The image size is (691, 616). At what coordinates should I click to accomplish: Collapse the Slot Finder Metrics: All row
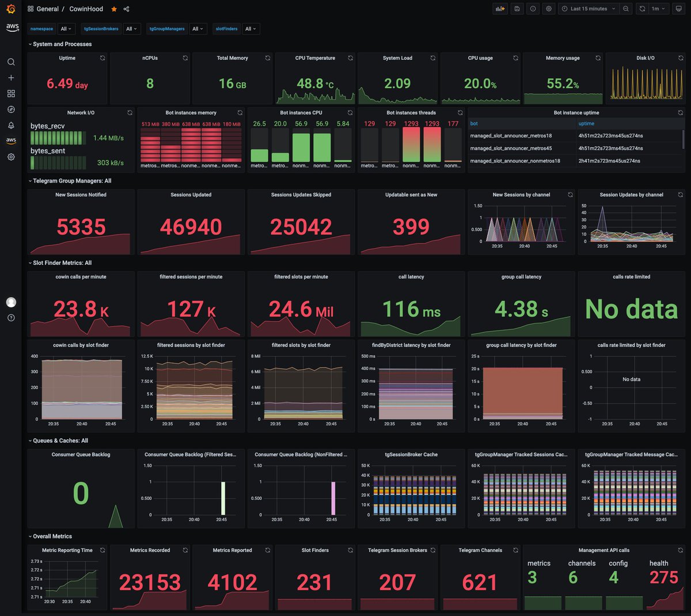click(60, 263)
